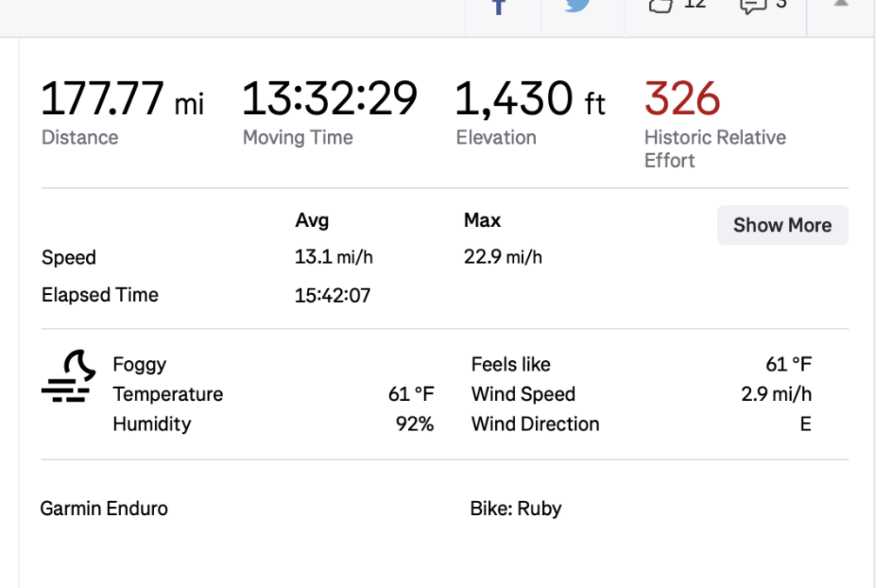Click the 1,430 ft elevation value

click(x=529, y=99)
